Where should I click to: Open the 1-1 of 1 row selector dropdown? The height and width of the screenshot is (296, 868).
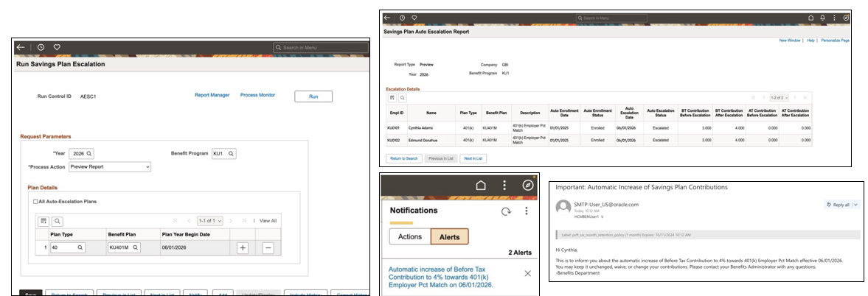[209, 221]
